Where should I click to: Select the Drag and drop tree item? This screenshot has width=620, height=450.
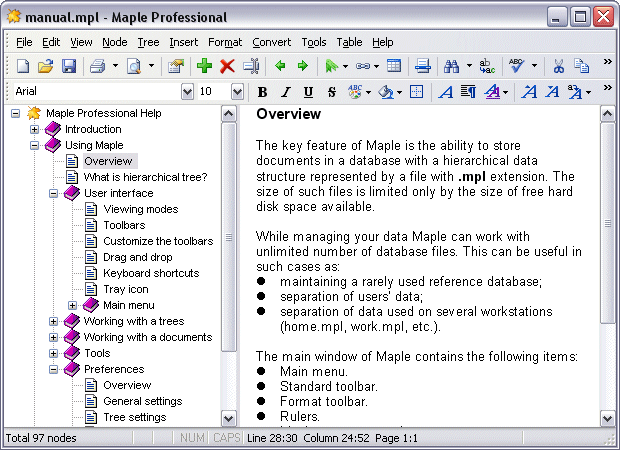[138, 257]
